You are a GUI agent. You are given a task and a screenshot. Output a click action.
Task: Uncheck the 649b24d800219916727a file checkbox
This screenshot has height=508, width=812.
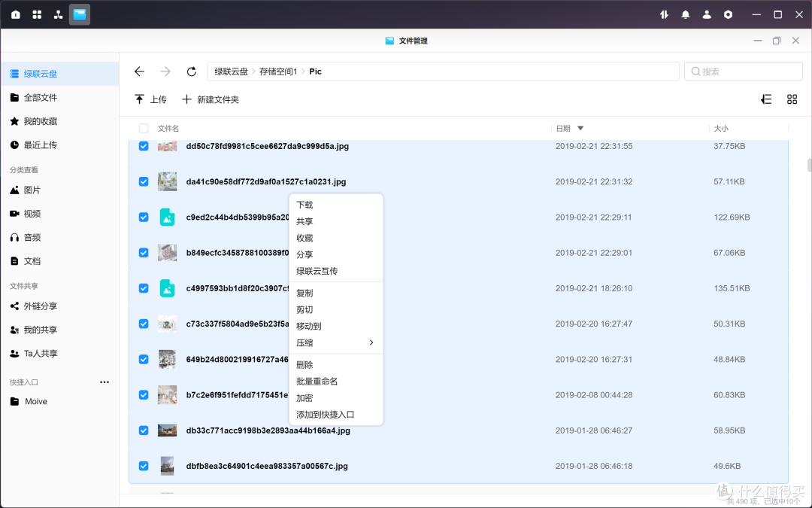pyautogui.click(x=144, y=359)
